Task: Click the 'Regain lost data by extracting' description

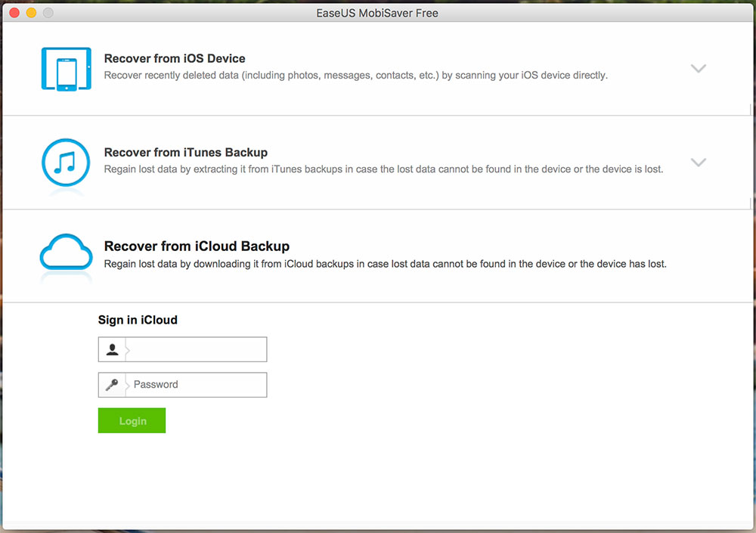Action: [x=384, y=169]
